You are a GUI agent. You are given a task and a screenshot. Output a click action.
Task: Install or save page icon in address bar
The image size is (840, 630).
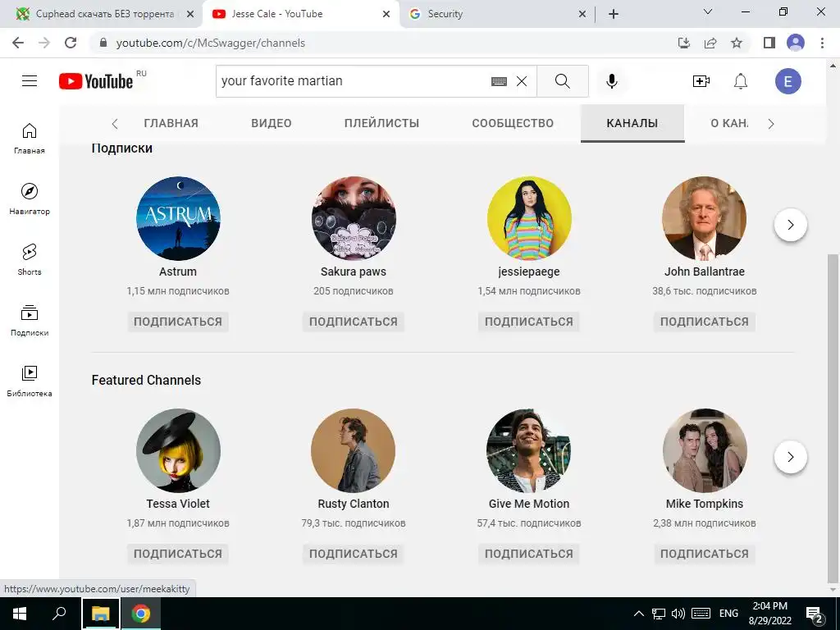tap(684, 43)
